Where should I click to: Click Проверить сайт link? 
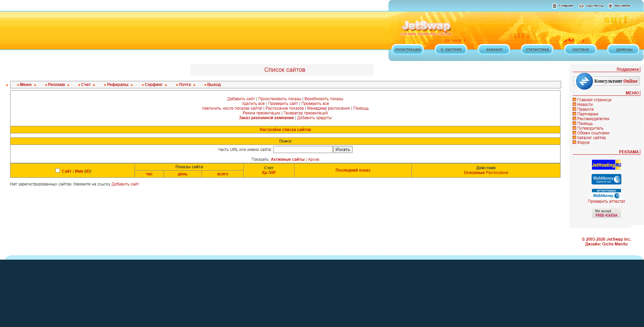point(283,104)
